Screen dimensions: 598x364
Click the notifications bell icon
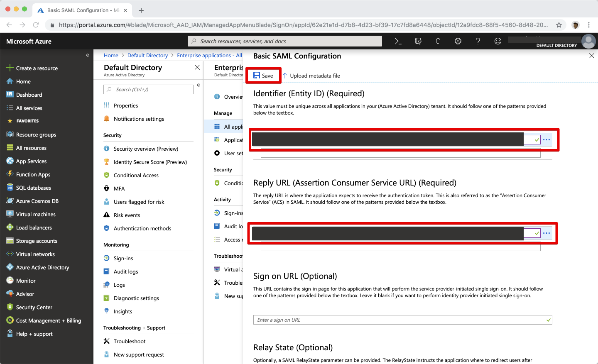click(x=438, y=41)
